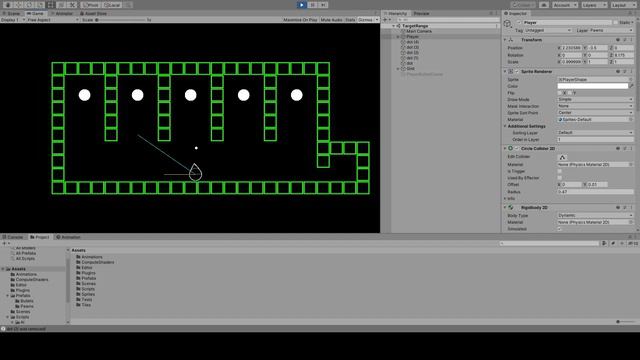Select the Move tool in the toolbar
Image resolution: width=640 pixels, height=360 pixels.
click(x=18, y=5)
